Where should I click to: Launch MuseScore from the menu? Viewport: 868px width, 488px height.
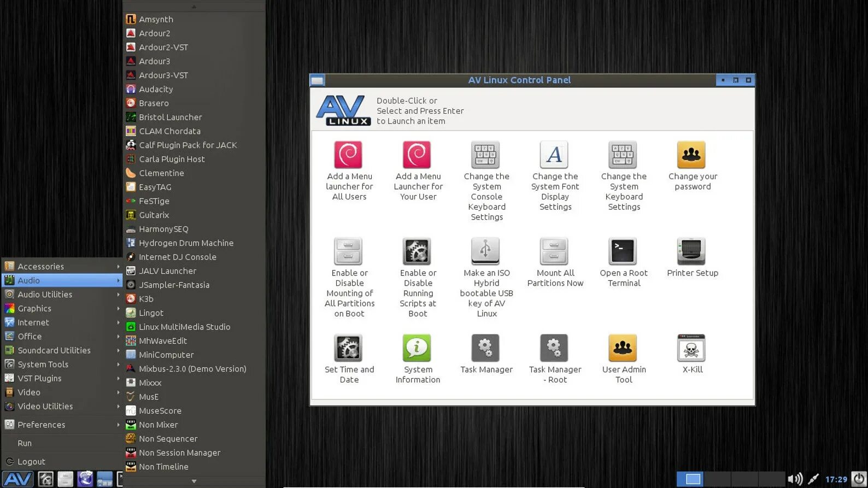pyautogui.click(x=194, y=410)
